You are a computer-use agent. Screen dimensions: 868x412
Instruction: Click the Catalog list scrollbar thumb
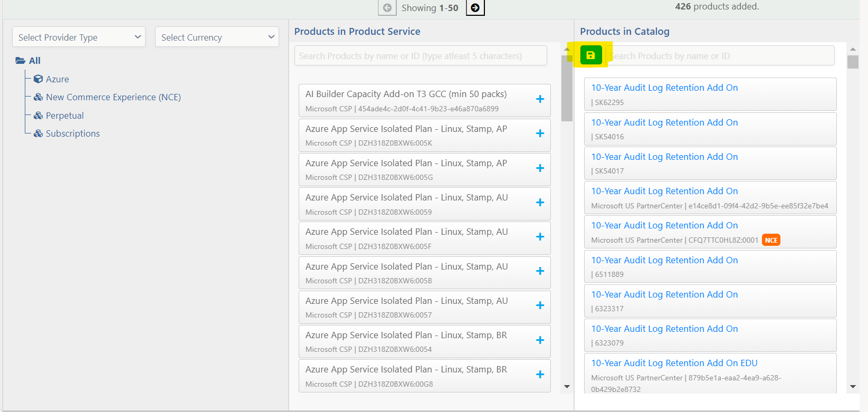(853, 62)
